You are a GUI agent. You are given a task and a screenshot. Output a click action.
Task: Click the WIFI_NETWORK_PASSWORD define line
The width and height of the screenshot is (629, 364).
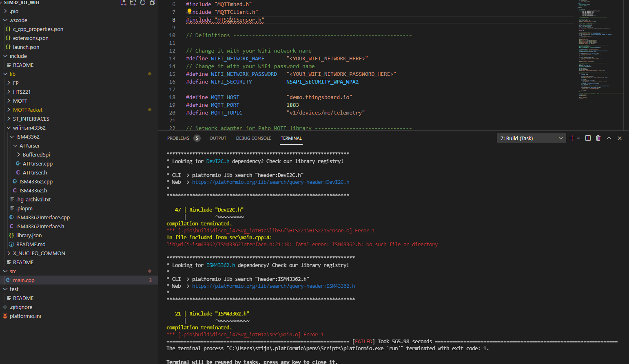tap(291, 74)
